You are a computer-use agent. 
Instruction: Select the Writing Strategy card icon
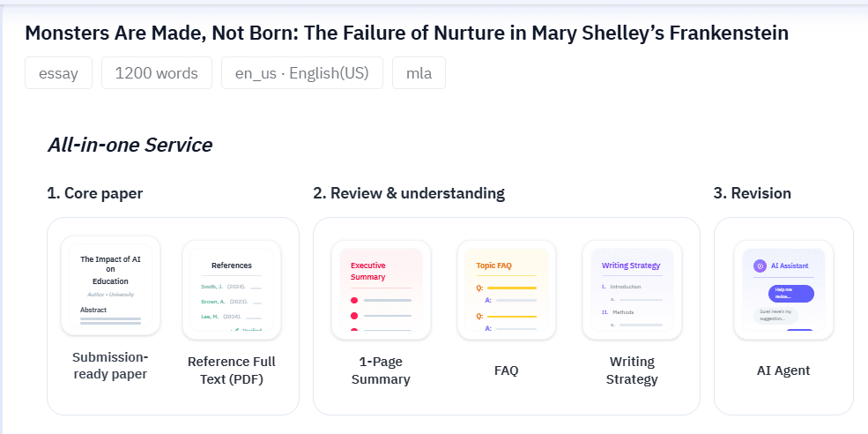pyautogui.click(x=631, y=289)
